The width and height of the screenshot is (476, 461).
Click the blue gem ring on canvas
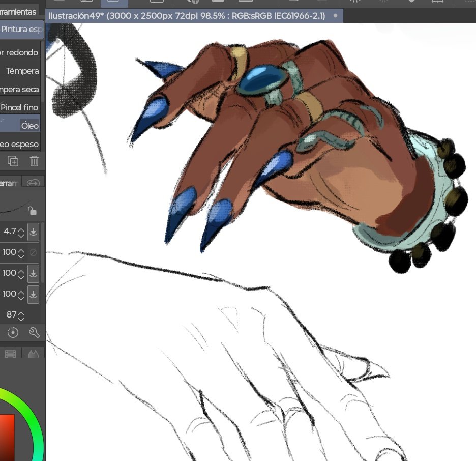coord(262,79)
